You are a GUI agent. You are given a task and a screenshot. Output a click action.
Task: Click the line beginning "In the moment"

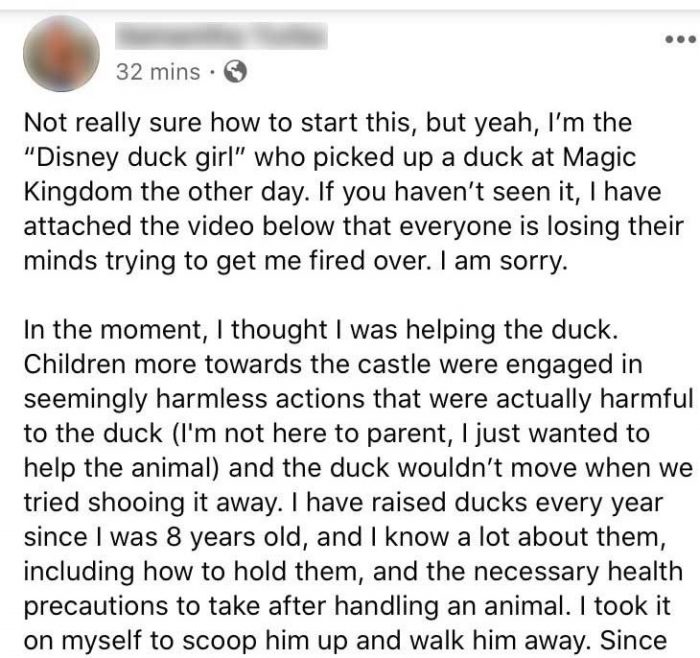coord(321,330)
